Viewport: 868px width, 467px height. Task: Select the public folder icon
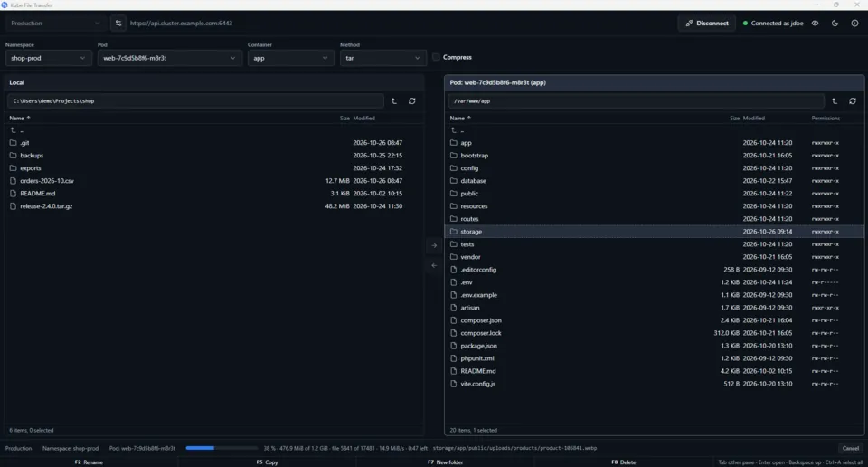point(453,194)
